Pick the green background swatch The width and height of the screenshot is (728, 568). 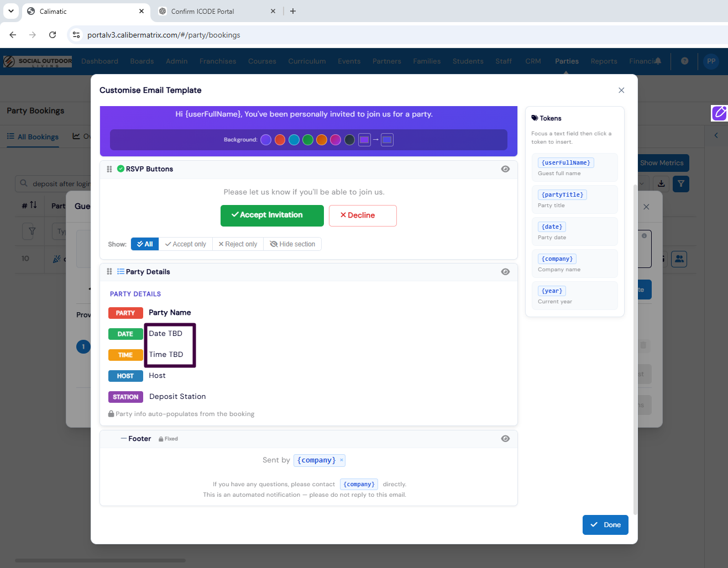[x=308, y=140]
